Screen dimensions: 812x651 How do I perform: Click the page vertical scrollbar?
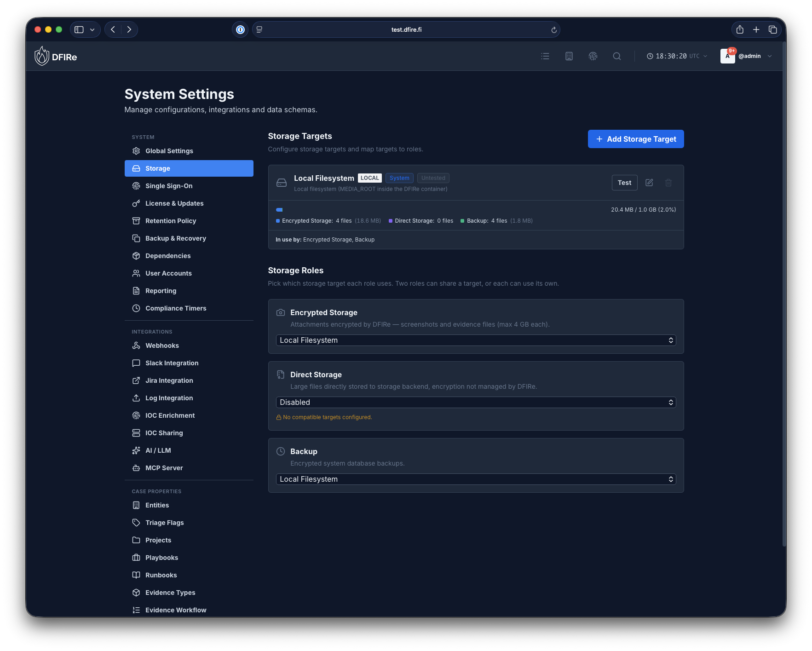[784, 294]
